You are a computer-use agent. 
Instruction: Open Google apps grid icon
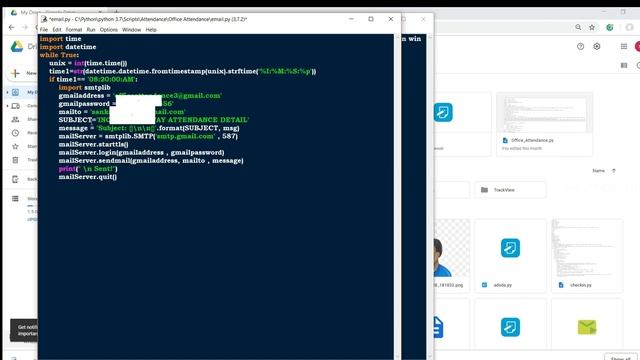(x=624, y=47)
